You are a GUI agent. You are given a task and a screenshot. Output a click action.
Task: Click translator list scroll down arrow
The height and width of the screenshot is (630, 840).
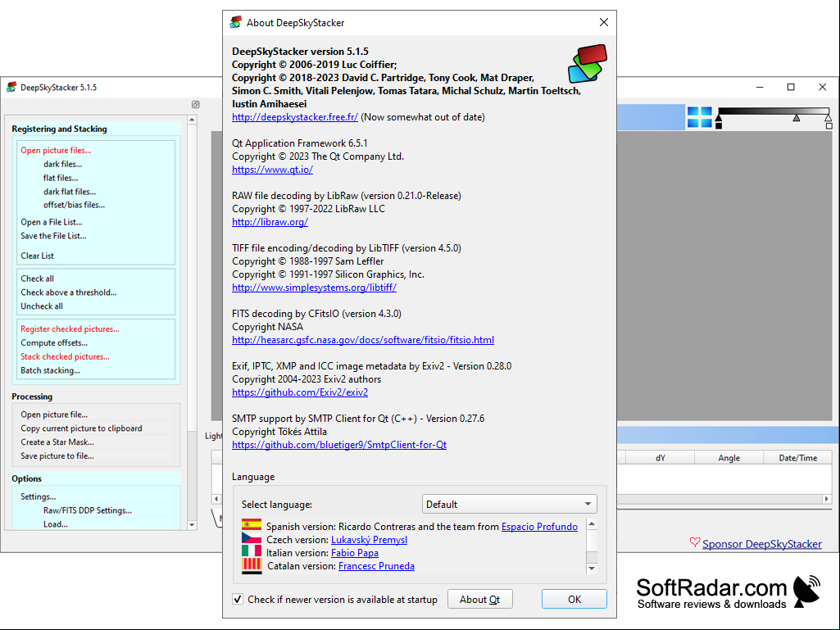pos(592,569)
